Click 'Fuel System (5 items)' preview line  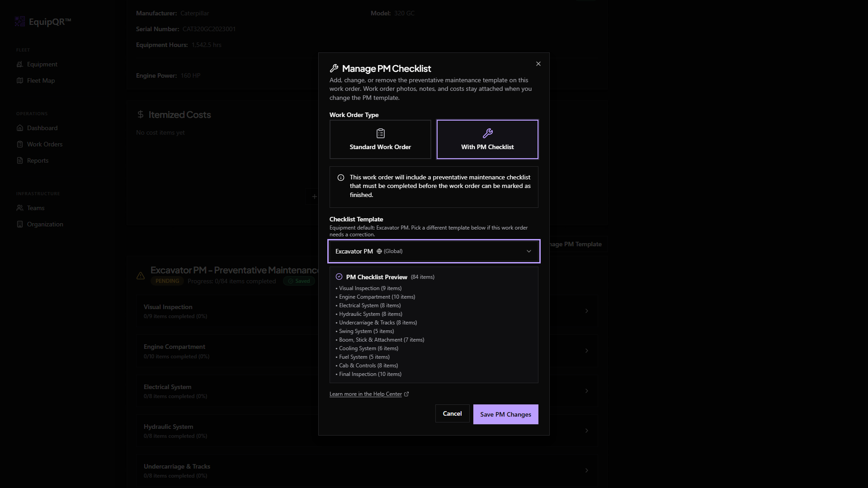[364, 357]
